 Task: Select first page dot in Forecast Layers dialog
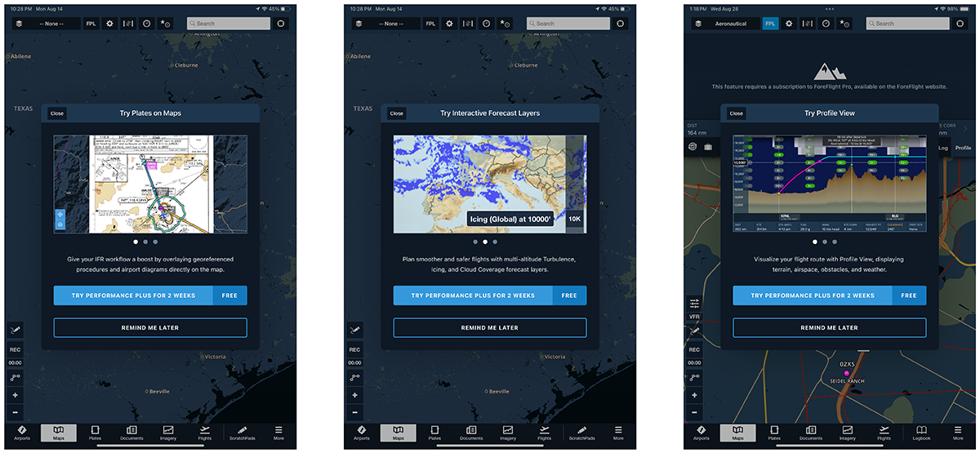click(x=475, y=242)
